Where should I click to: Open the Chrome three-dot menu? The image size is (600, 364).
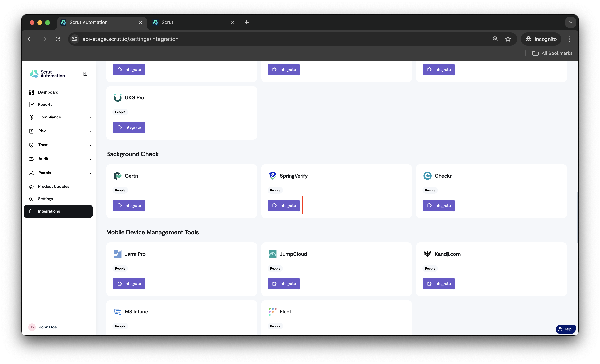[570, 39]
